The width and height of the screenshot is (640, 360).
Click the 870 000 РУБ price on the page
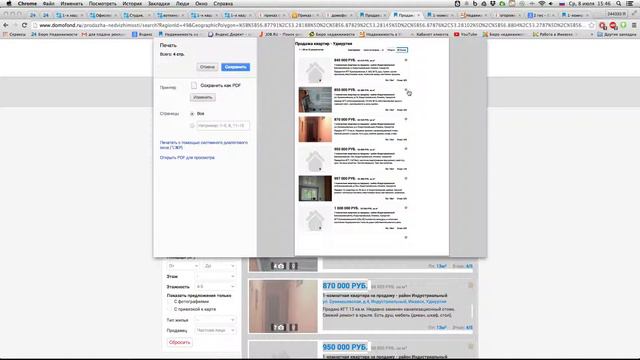tap(345, 286)
